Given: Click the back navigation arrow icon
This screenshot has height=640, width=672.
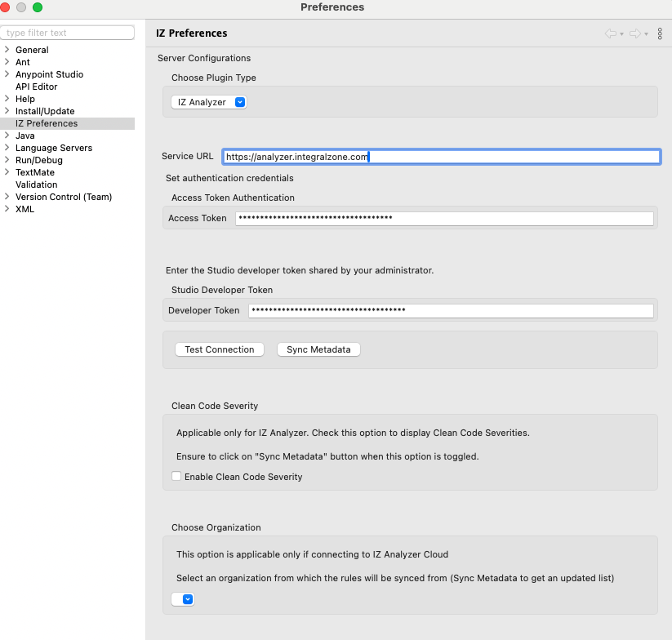Looking at the screenshot, I should 610,33.
